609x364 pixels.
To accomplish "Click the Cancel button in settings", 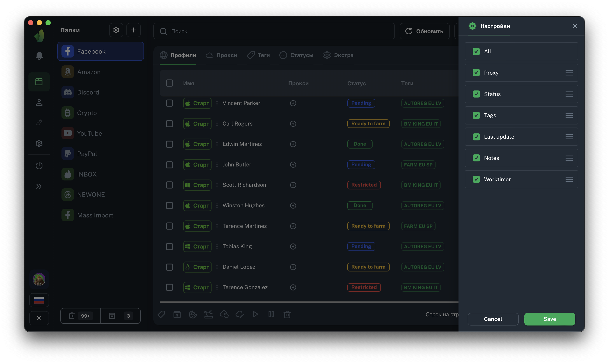I will (493, 319).
